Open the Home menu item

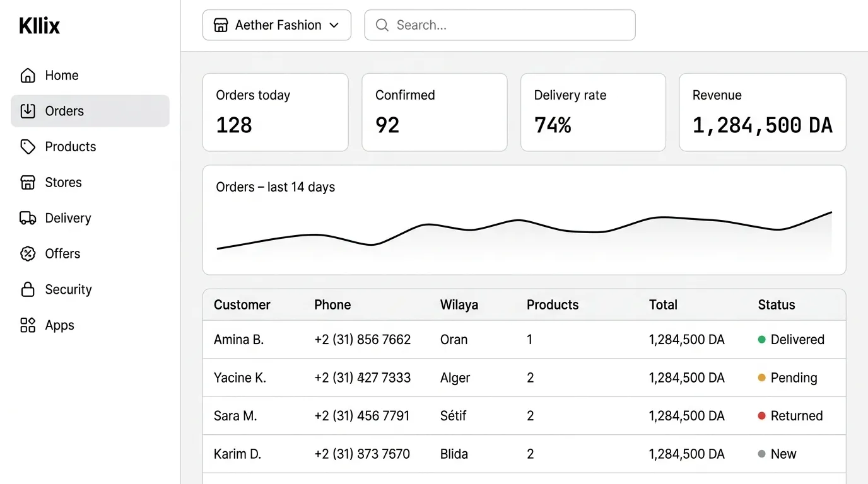click(90, 76)
